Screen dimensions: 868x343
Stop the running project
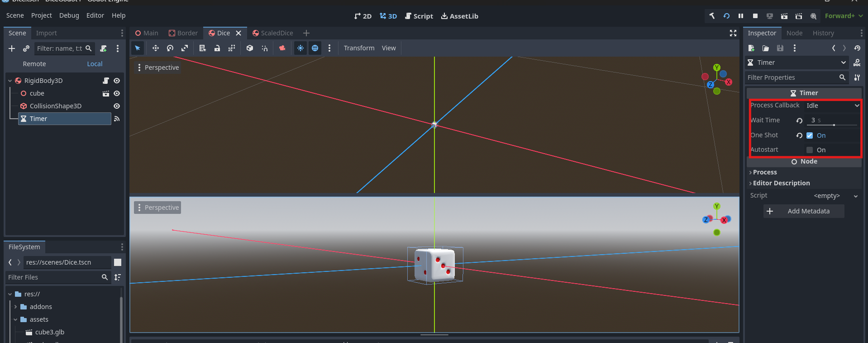[755, 16]
